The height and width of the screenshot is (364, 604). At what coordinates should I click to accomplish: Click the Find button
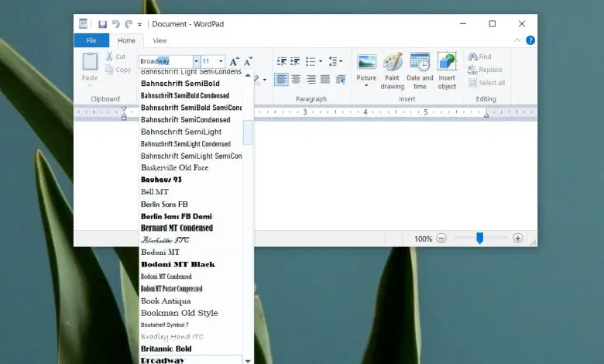click(480, 57)
